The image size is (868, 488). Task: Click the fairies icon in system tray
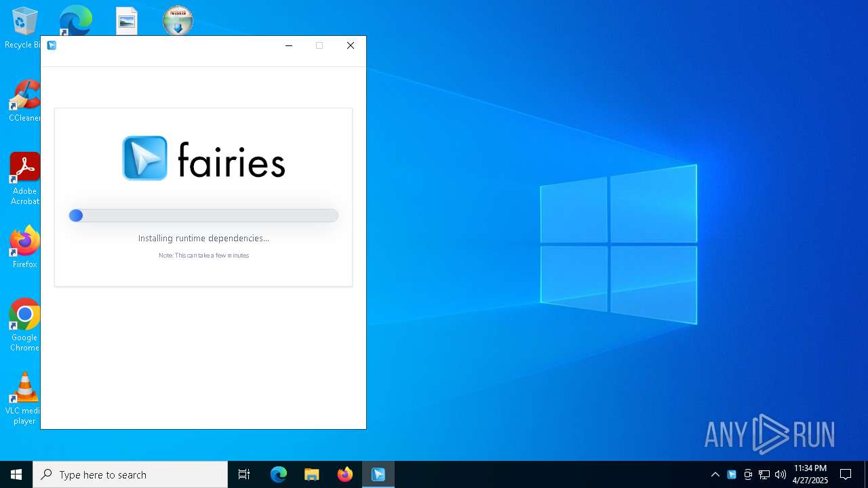[x=732, y=474]
